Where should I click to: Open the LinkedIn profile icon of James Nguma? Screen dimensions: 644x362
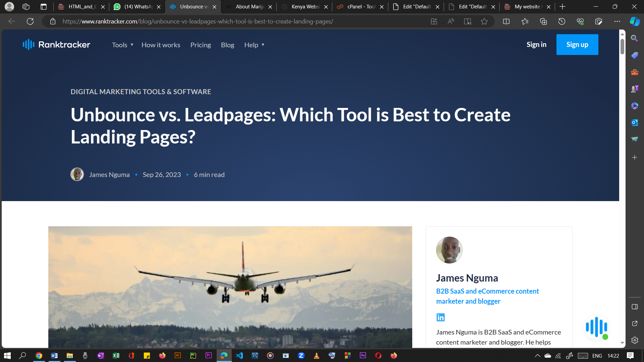(x=440, y=317)
